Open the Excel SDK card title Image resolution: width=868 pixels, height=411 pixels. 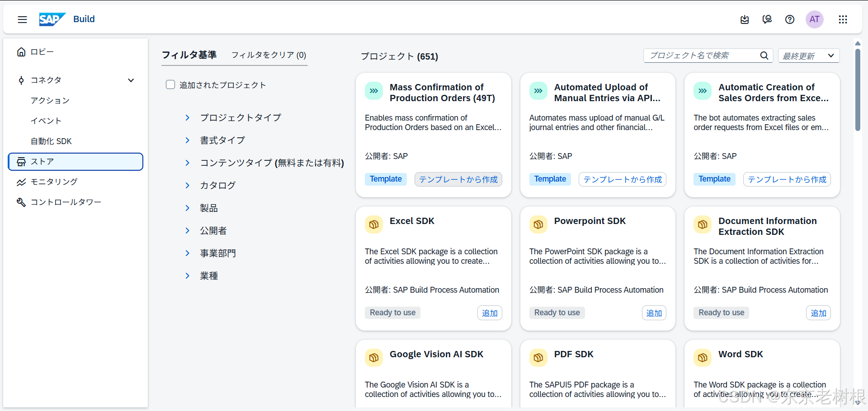412,221
